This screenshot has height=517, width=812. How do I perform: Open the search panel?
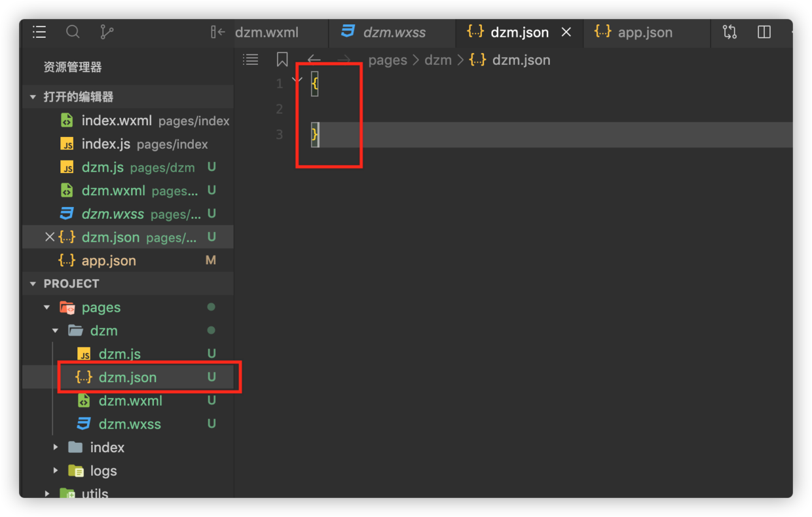tap(73, 31)
